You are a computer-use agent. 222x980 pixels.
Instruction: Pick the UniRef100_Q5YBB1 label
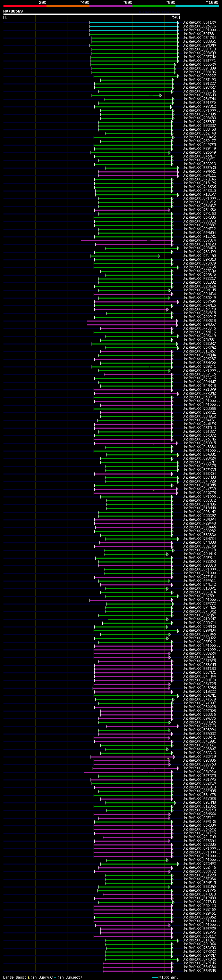(x=199, y=340)
